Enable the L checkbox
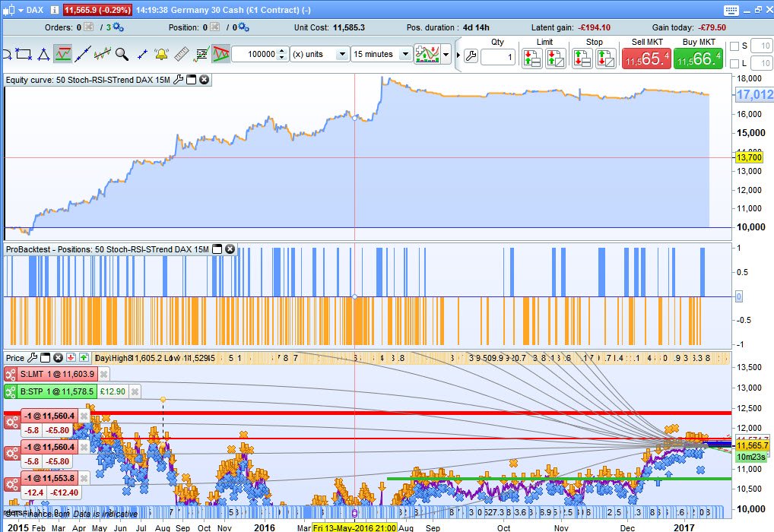The image size is (774, 532). 734,63
